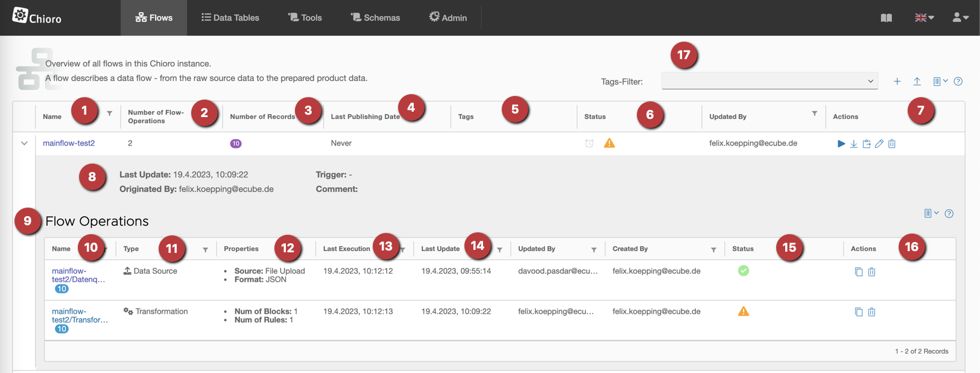Screen dimensions: 980x373
Task: Switch to the Data Tables tab
Action: tap(230, 18)
